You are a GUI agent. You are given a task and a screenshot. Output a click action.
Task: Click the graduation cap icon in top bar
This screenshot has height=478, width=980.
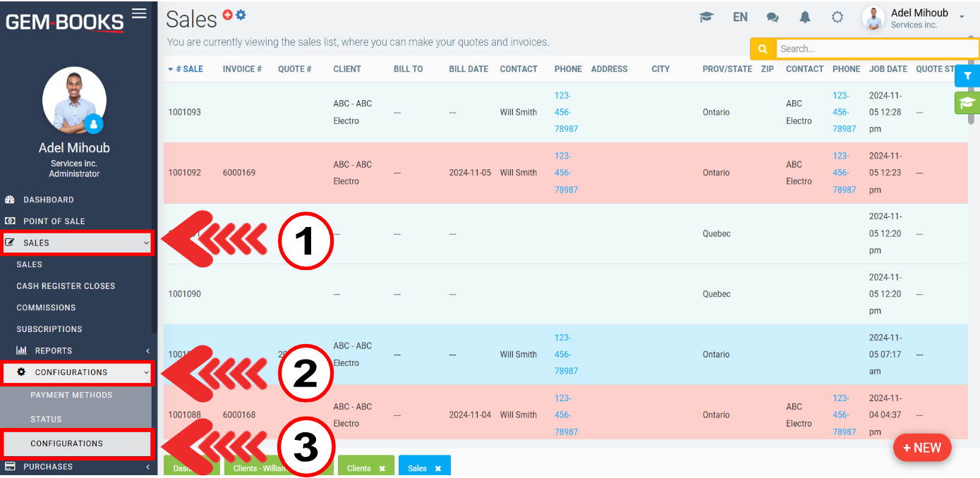point(706,18)
